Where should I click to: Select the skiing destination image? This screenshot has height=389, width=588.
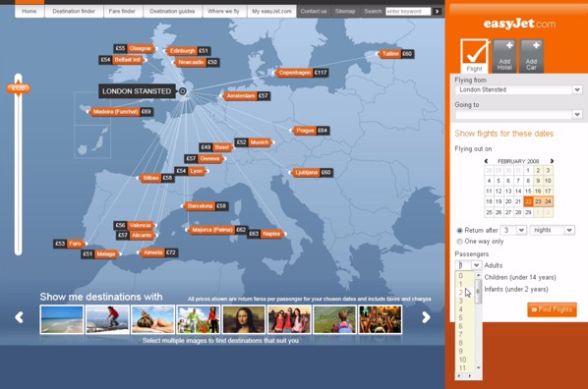pyautogui.click(x=107, y=319)
